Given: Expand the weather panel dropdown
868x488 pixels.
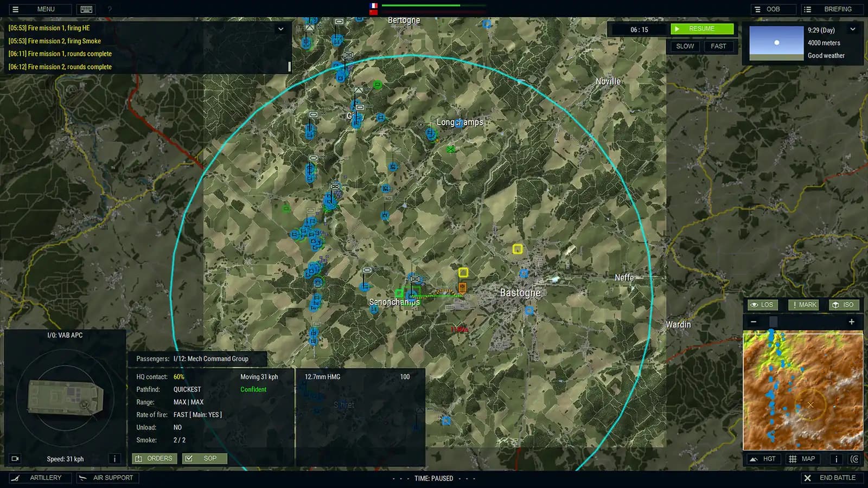Looking at the screenshot, I should [853, 29].
